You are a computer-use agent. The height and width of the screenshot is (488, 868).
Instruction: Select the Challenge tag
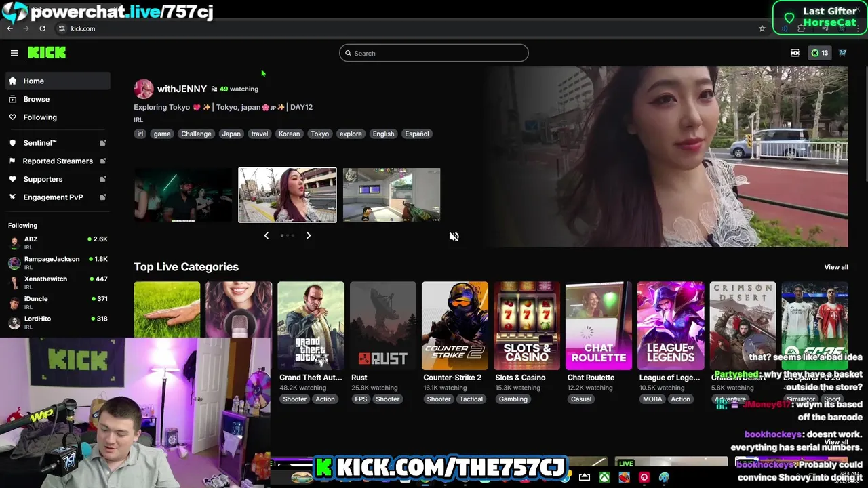(196, 134)
